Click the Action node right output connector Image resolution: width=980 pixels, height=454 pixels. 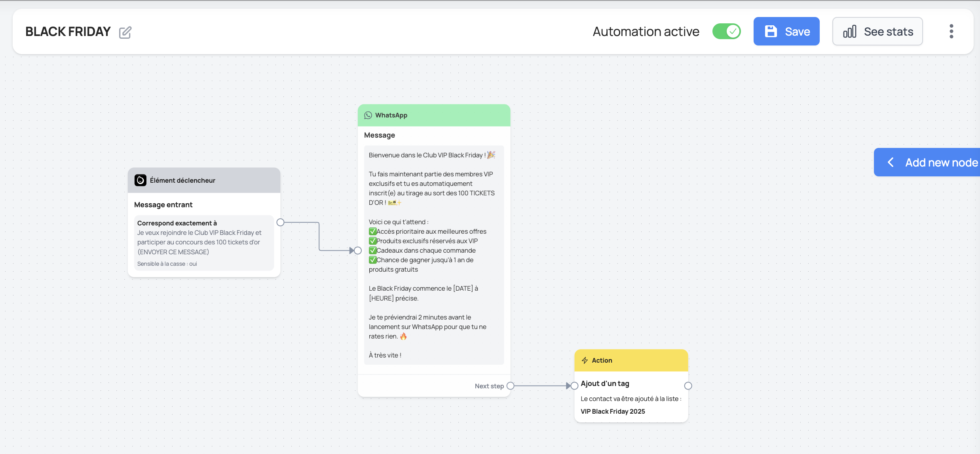click(688, 386)
